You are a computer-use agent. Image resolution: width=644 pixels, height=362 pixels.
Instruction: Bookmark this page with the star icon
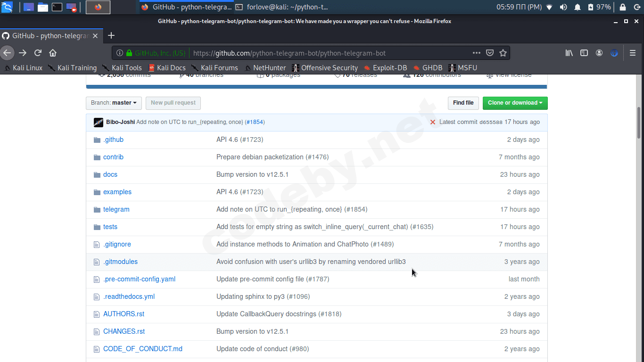pos(503,53)
